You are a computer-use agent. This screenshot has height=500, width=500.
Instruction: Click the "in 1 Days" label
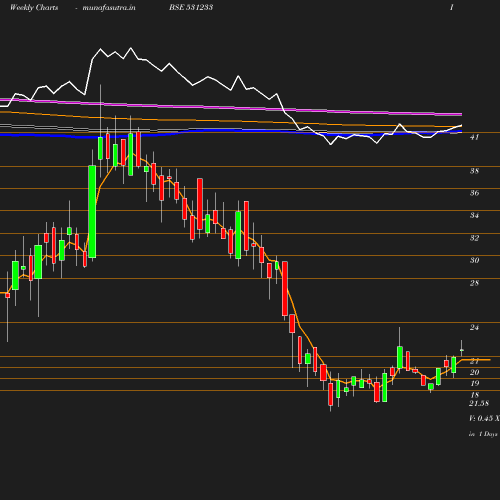point(483,434)
